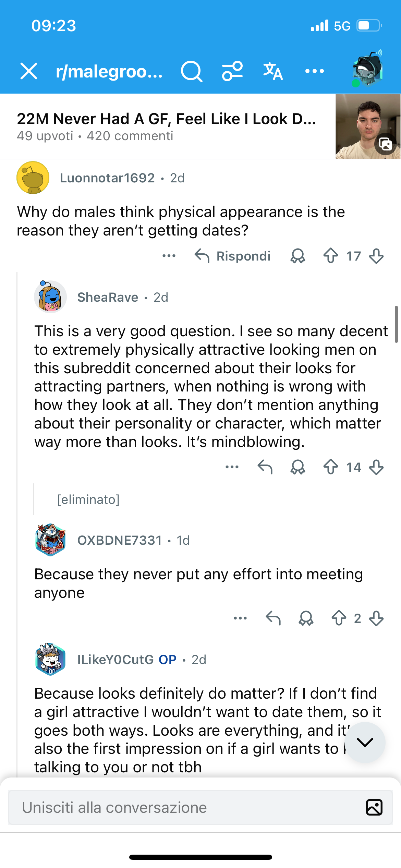Reply to SheaRave's comment with arrow icon

265,467
